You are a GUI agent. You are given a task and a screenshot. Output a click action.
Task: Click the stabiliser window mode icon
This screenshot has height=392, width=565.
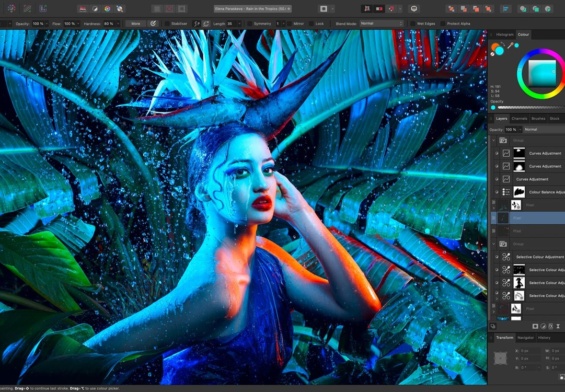click(x=206, y=23)
